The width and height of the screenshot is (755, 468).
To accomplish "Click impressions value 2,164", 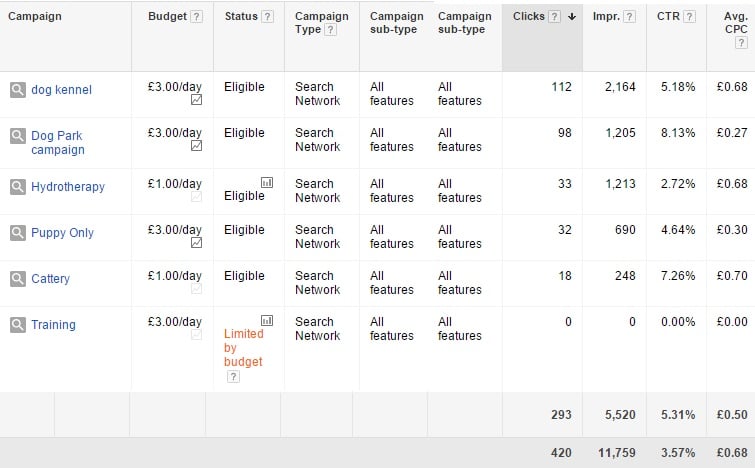I will [620, 87].
